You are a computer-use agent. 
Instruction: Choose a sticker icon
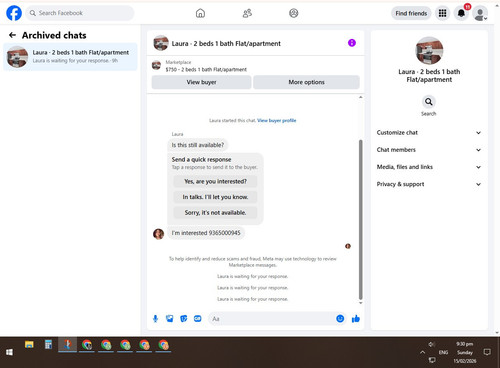(184, 319)
